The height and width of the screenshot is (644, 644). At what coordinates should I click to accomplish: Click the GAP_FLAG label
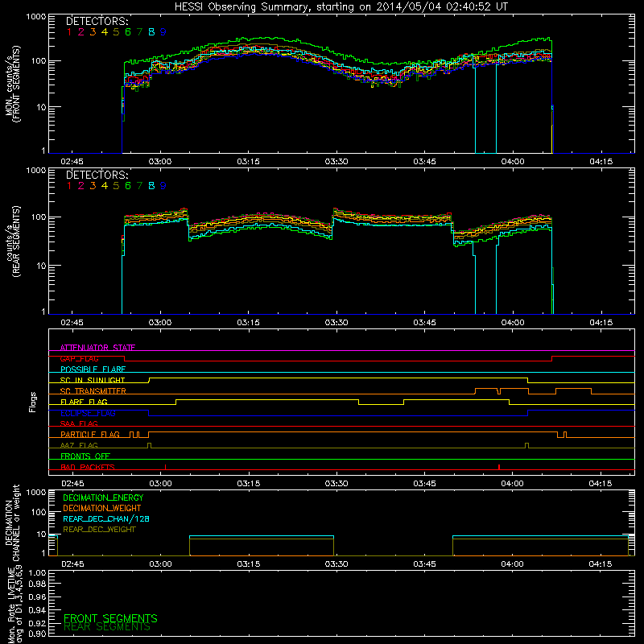[x=79, y=358]
